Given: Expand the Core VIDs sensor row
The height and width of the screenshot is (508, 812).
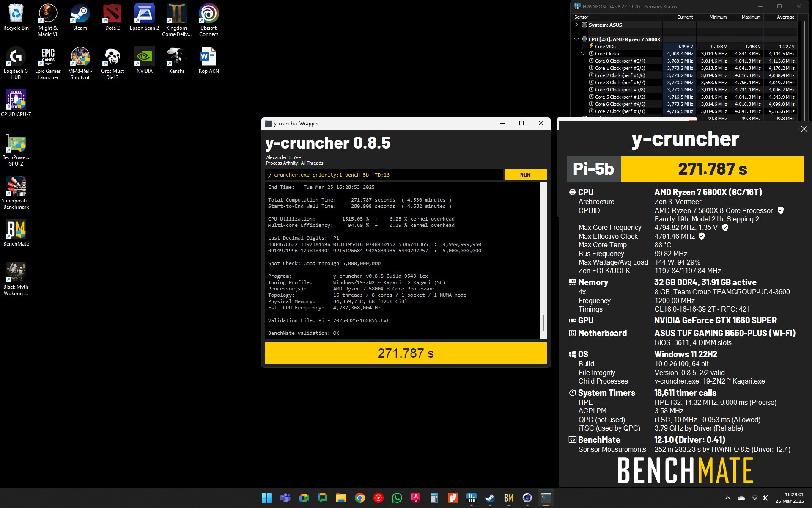Looking at the screenshot, I should tap(583, 47).
